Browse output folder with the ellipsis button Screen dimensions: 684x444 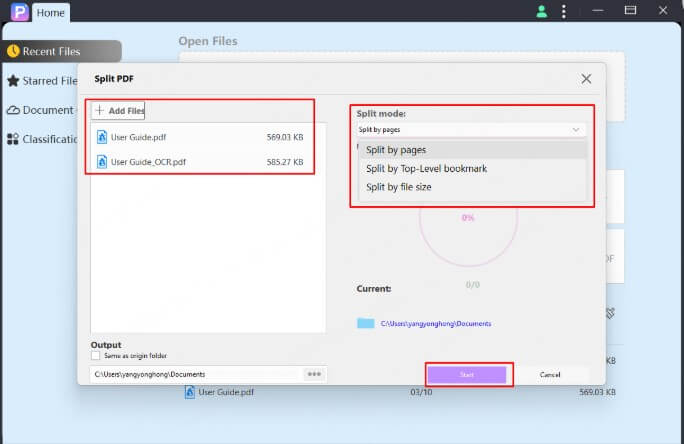click(314, 374)
